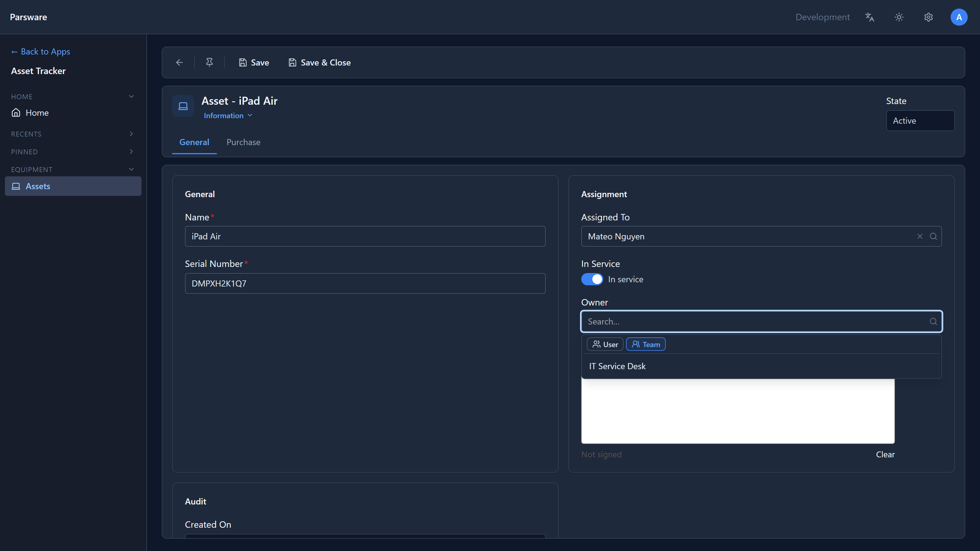The image size is (980, 551).
Task: Click Save & Close
Action: [319, 63]
